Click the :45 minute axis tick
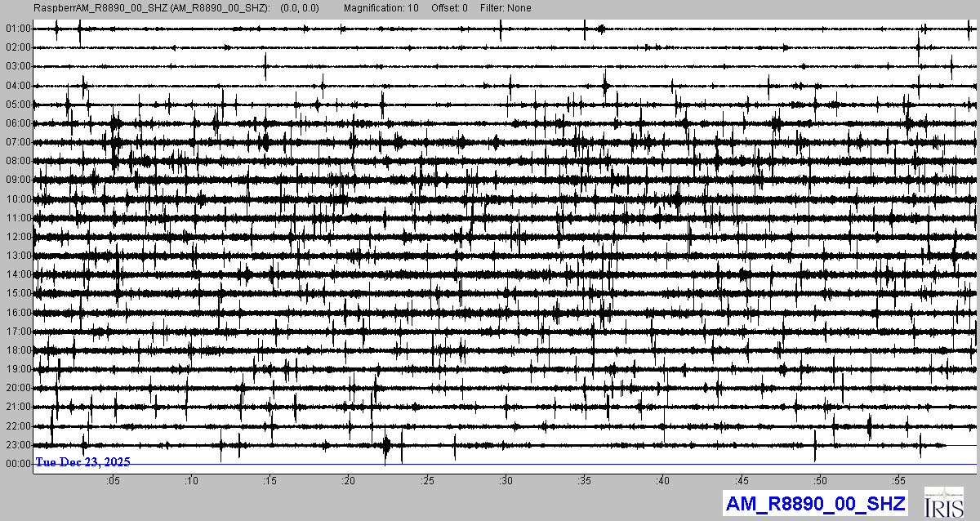 coord(742,480)
